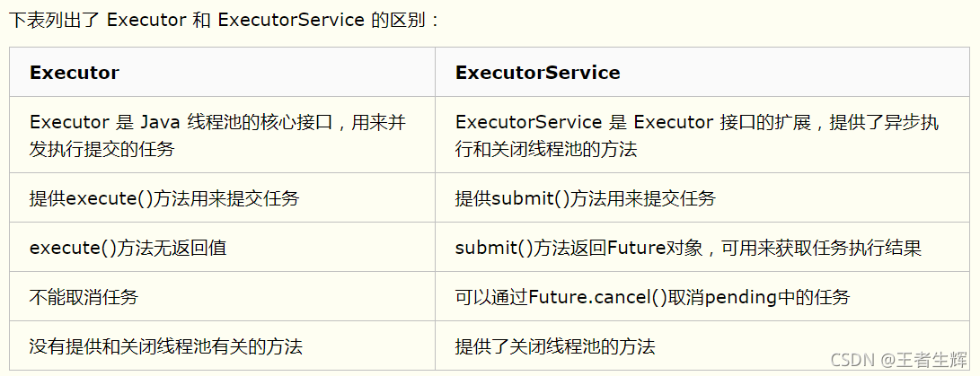Click the cell about the submit() method
Image resolution: width=980 pixels, height=376 pixels.
pyautogui.click(x=702, y=198)
